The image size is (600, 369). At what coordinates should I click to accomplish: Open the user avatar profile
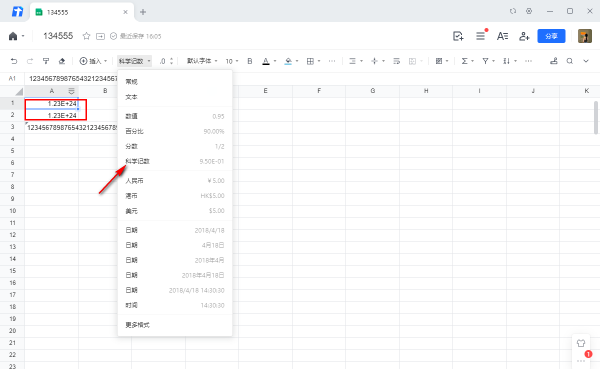click(x=585, y=36)
